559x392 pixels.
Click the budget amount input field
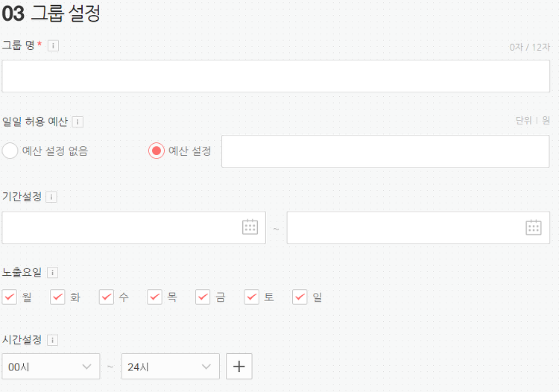385,151
